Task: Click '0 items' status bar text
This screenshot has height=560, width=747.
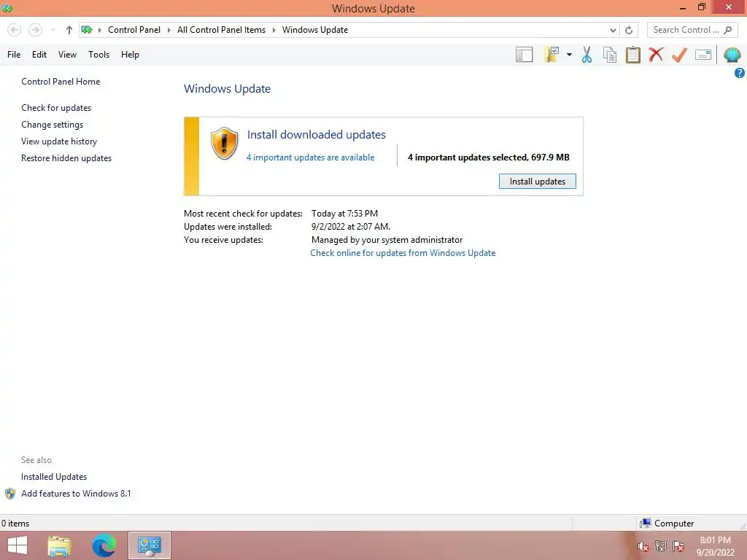Action: pyautogui.click(x=15, y=524)
